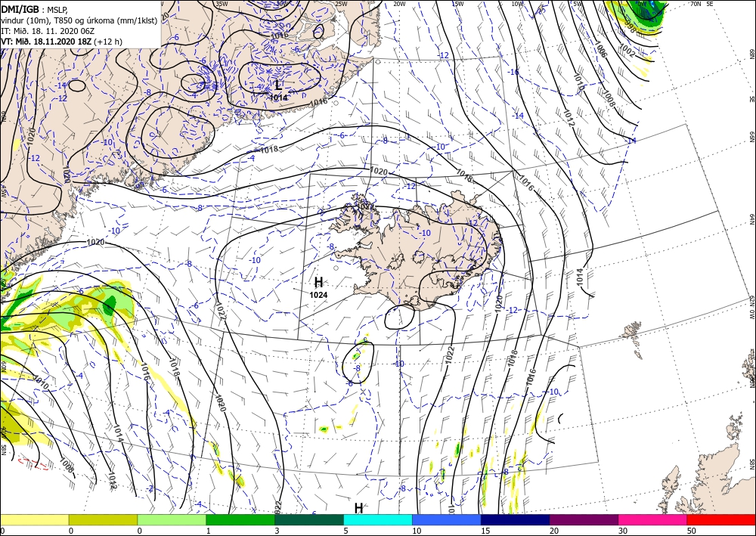Click the H symbol above 1024

pyautogui.click(x=319, y=283)
